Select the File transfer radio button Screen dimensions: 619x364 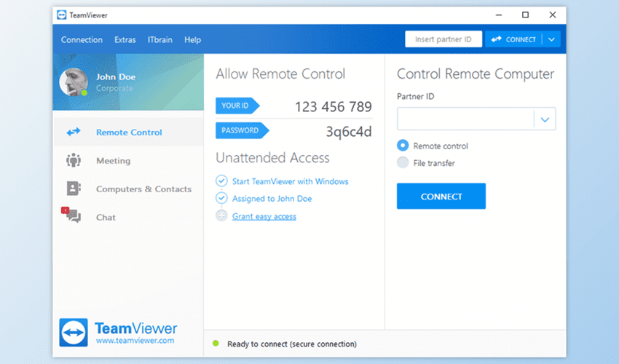(403, 162)
